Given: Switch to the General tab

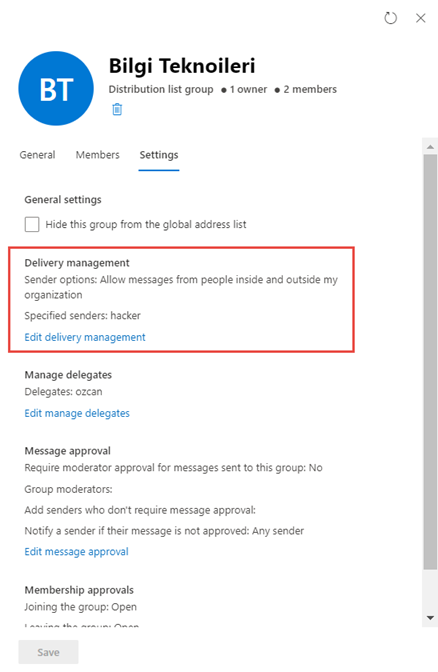Looking at the screenshot, I should (37, 155).
